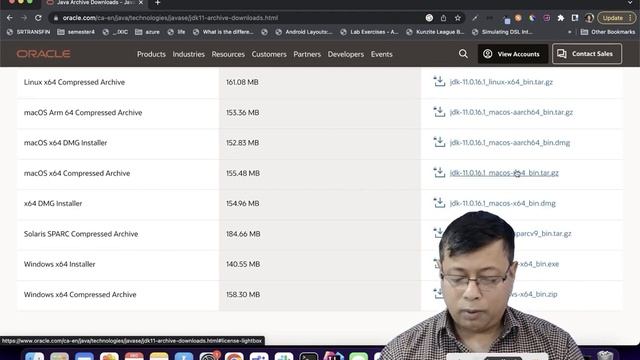Open the Android Layouts bookmark
This screenshot has width=640, height=360.
[304, 32]
